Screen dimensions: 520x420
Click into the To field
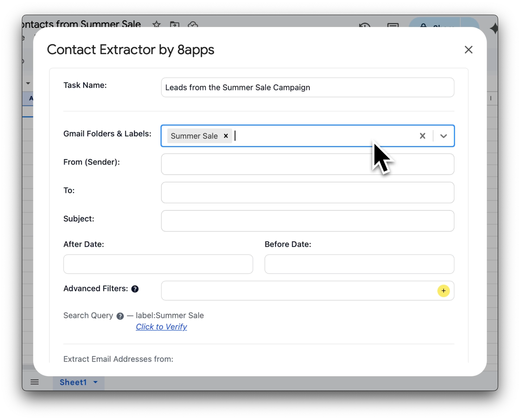point(307,192)
